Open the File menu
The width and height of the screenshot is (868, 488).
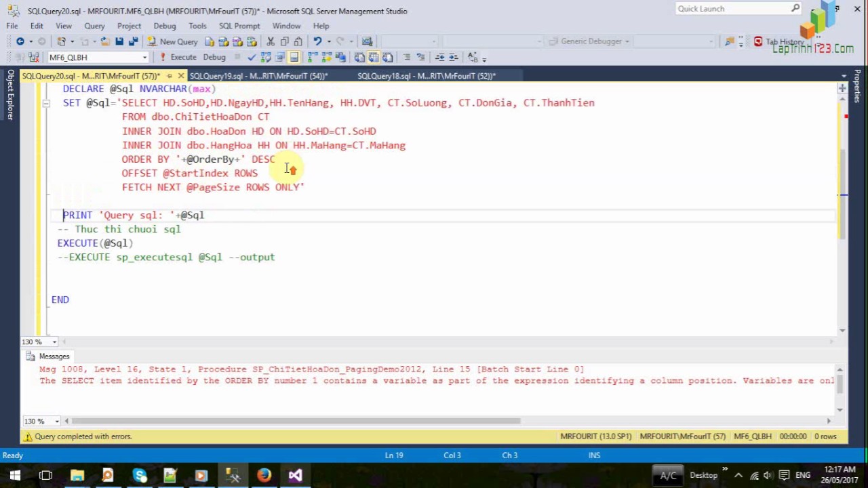click(12, 26)
